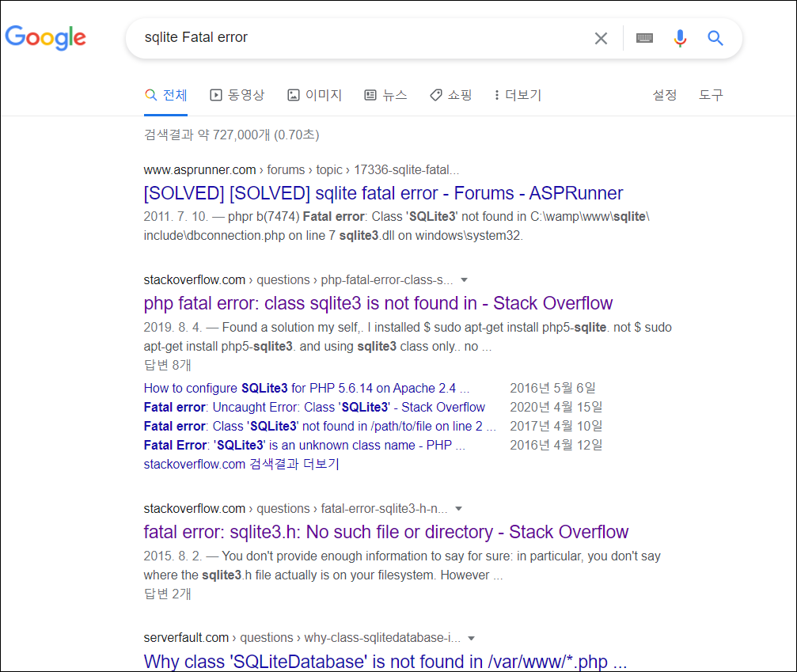
Task: Clear the search box with X icon
Action: 601,38
